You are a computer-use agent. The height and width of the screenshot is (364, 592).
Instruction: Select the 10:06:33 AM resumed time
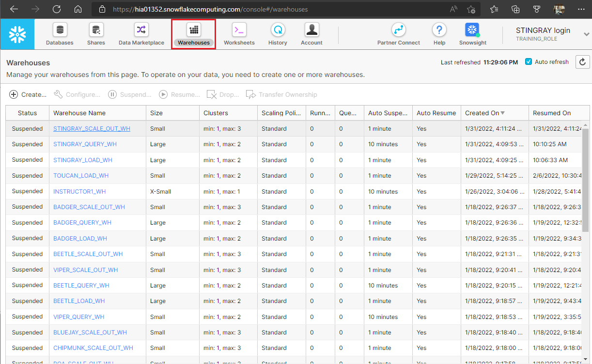click(550, 160)
